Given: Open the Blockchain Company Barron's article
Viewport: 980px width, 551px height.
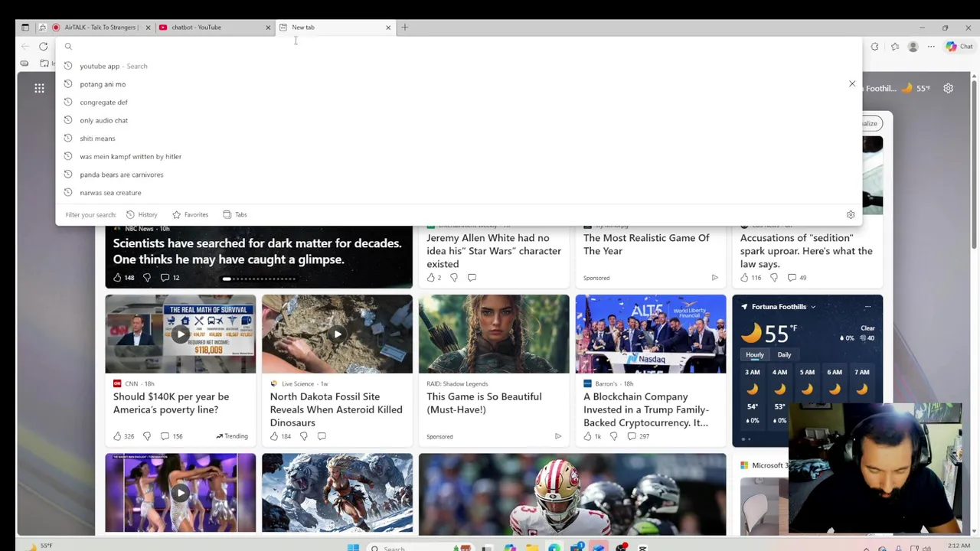Looking at the screenshot, I should pos(645,409).
